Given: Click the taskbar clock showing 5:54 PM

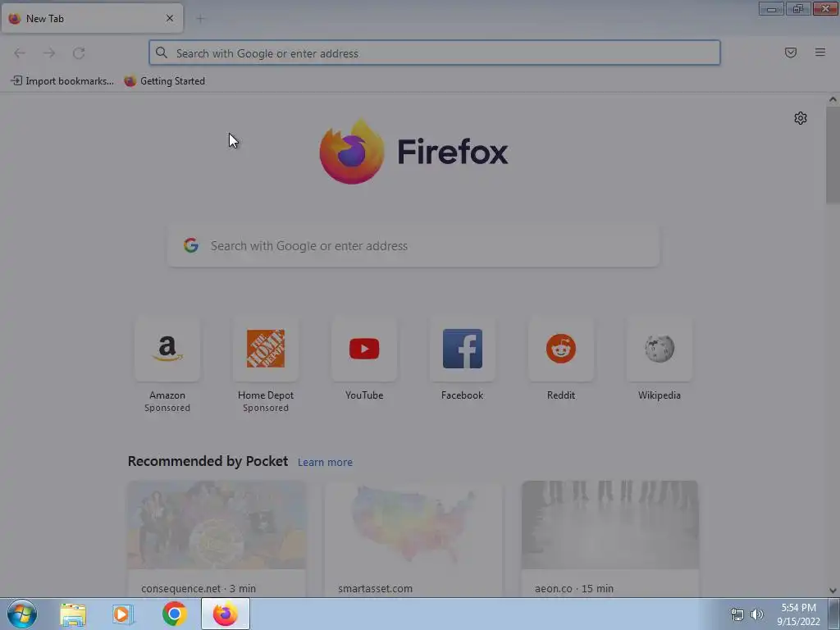Looking at the screenshot, I should 798,614.
